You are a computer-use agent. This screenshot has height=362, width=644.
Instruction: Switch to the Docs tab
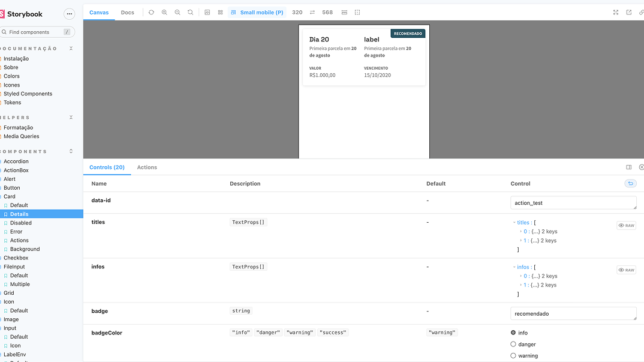pos(127,13)
